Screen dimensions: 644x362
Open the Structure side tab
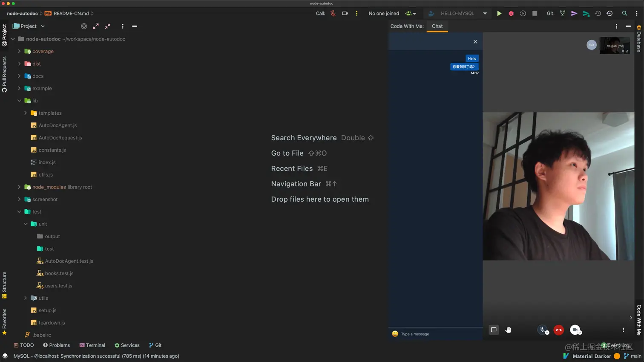click(4, 285)
